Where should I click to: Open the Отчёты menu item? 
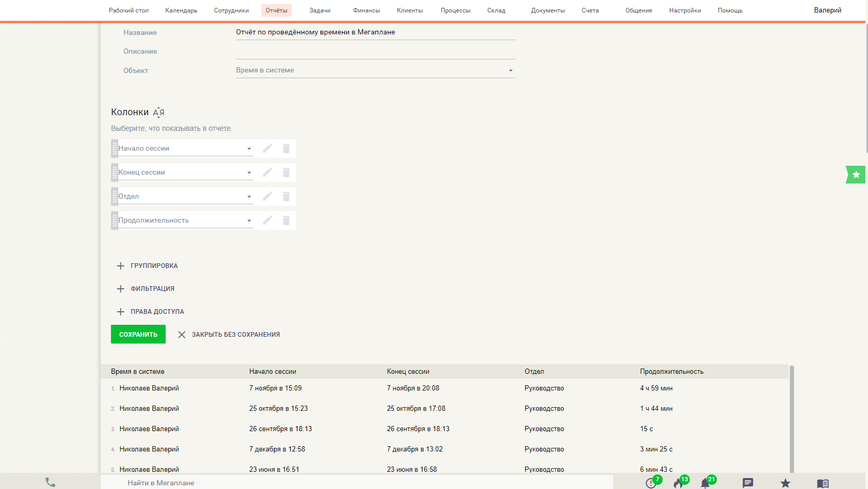point(277,10)
